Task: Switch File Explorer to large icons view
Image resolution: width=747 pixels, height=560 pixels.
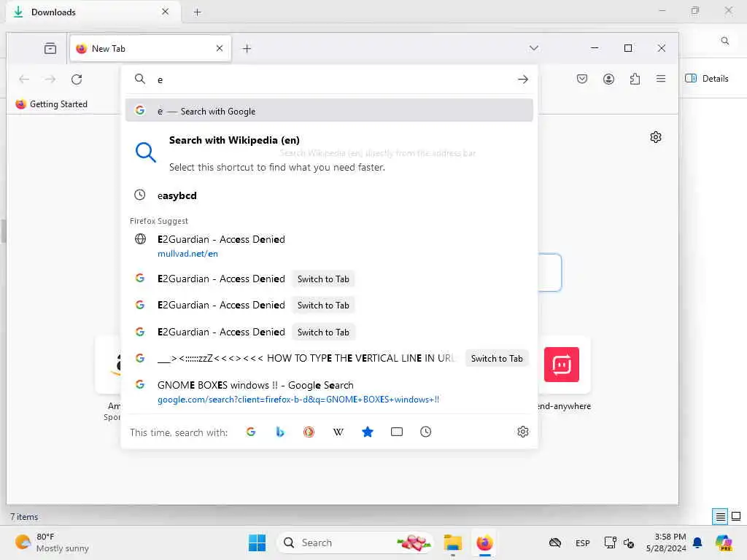Action: coord(736,516)
